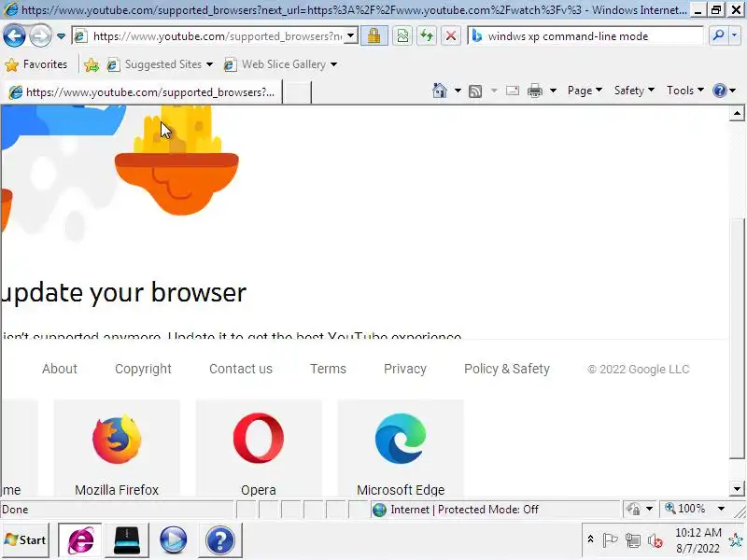Expand the Home button dropdown arrow
Viewport: 747px width, 560px height.
(x=458, y=91)
